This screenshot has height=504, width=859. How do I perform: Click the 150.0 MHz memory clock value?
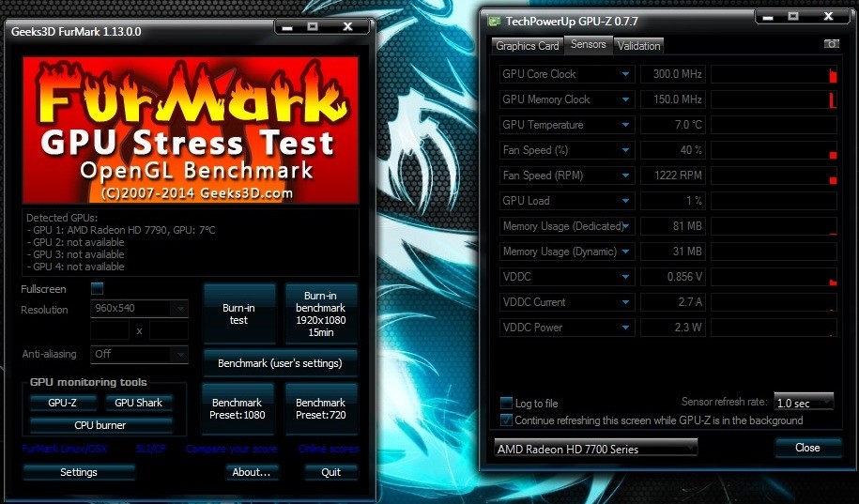(672, 99)
